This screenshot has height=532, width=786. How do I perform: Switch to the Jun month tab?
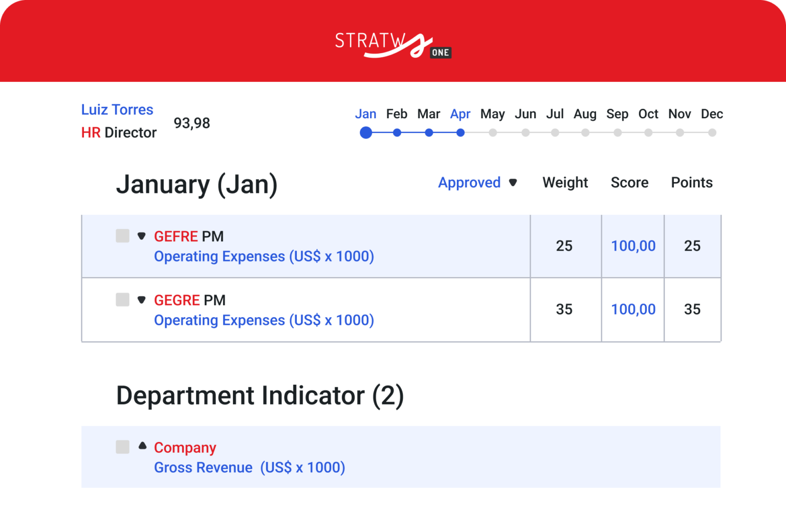pos(526,114)
